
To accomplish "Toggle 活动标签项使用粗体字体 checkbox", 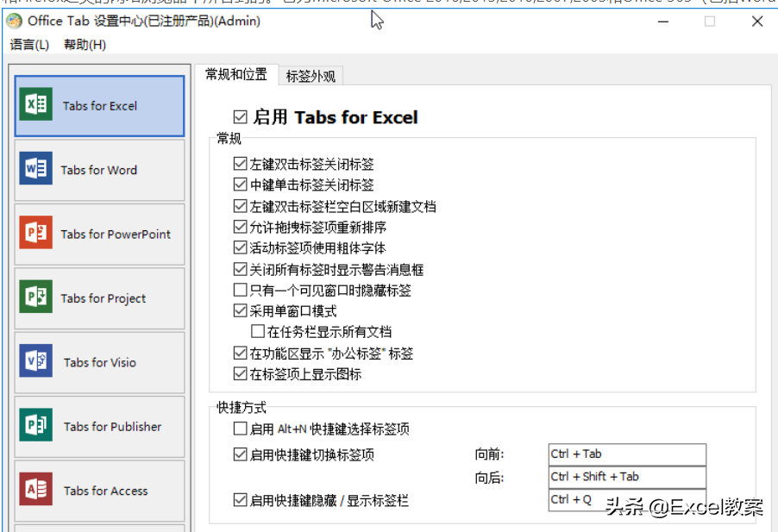I will (240, 247).
